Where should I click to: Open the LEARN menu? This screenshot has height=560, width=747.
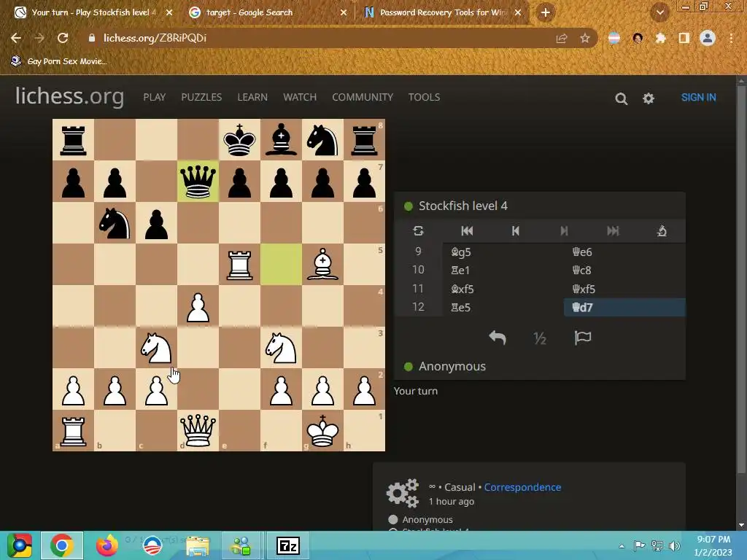(252, 97)
